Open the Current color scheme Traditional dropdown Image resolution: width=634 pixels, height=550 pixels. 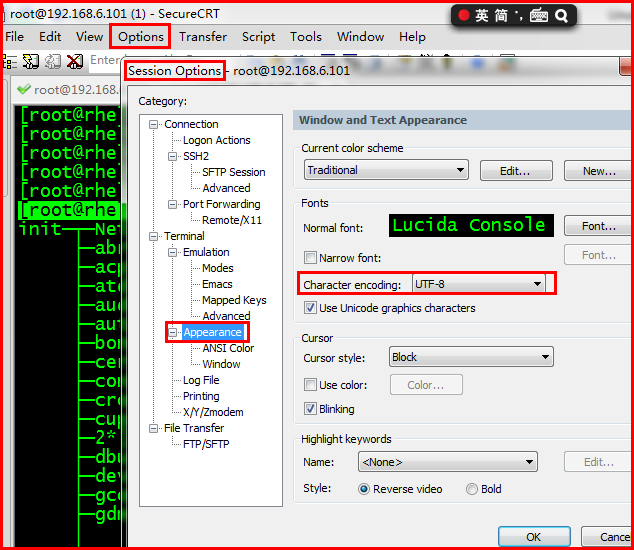pos(386,170)
